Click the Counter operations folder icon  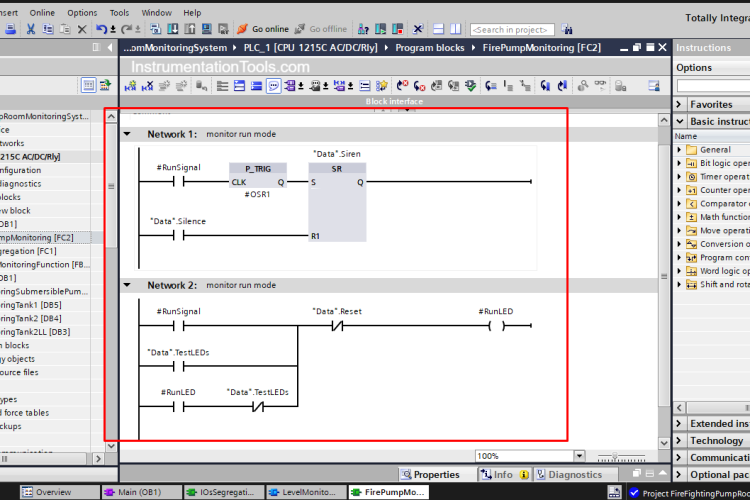click(691, 190)
